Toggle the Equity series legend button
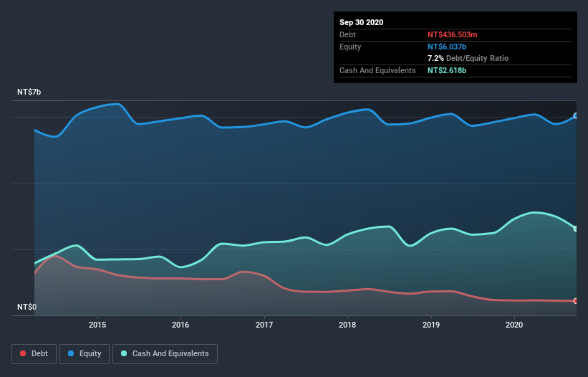Screen dimensions: 588x377 (x=85, y=354)
